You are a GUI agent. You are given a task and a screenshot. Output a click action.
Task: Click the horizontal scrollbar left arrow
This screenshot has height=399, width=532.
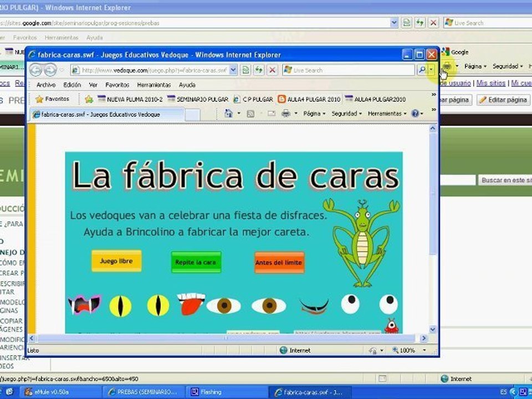(x=32, y=338)
